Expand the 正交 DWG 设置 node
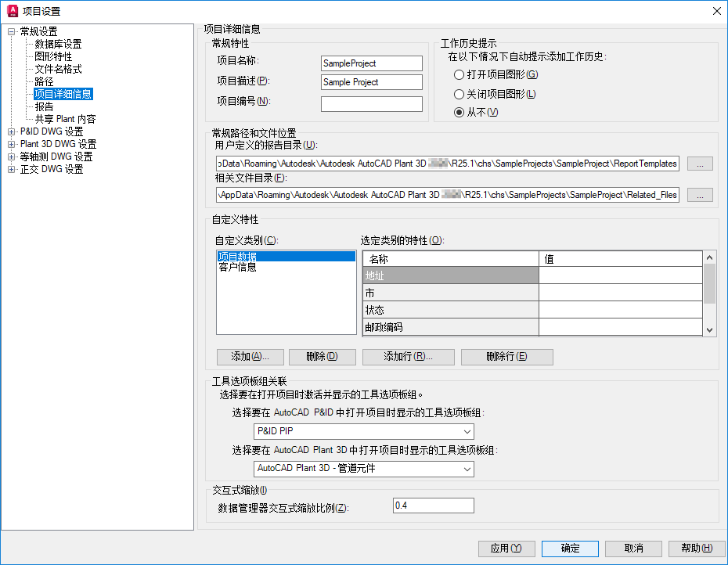This screenshot has height=565, width=728. (x=11, y=170)
